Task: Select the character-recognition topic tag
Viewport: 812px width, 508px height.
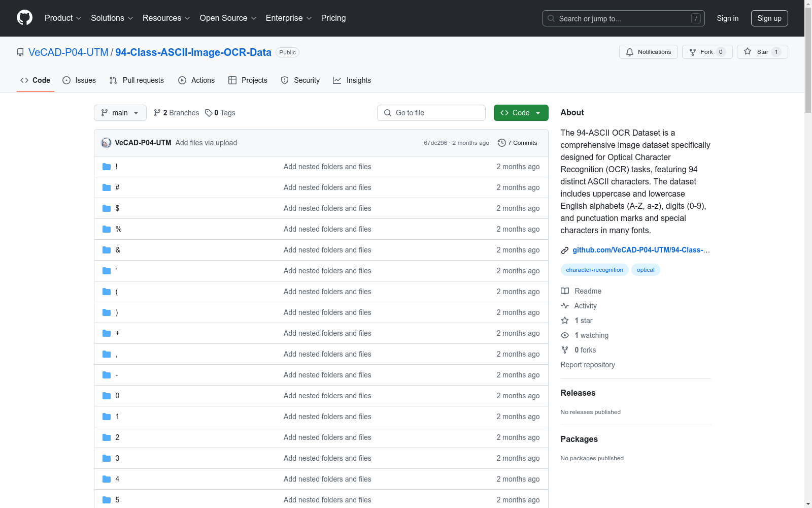Action: [x=594, y=270]
